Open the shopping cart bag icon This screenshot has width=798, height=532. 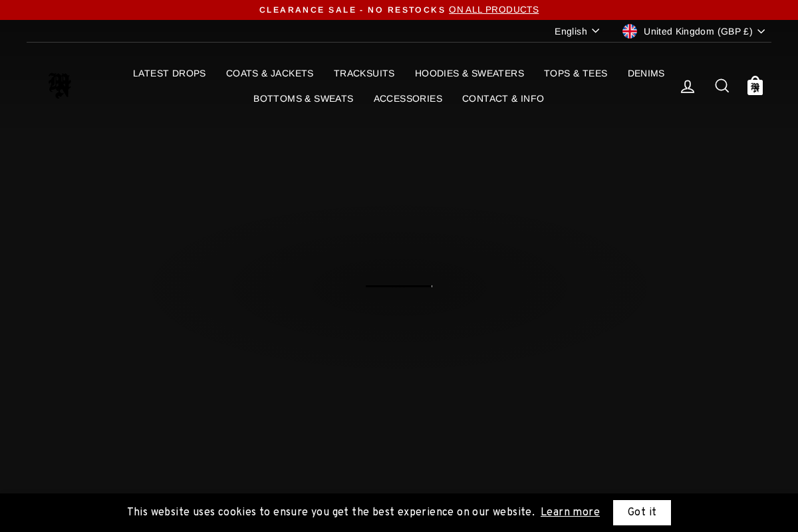click(755, 85)
